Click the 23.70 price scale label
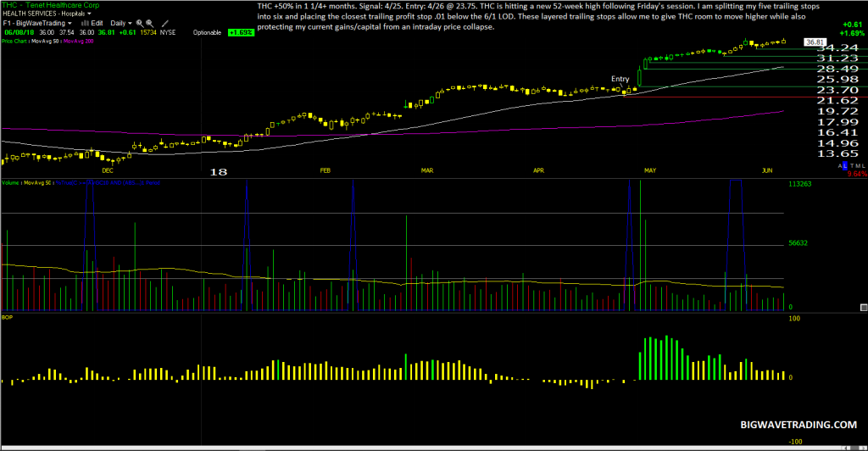Viewport: 868px width, 451px height. [837, 90]
